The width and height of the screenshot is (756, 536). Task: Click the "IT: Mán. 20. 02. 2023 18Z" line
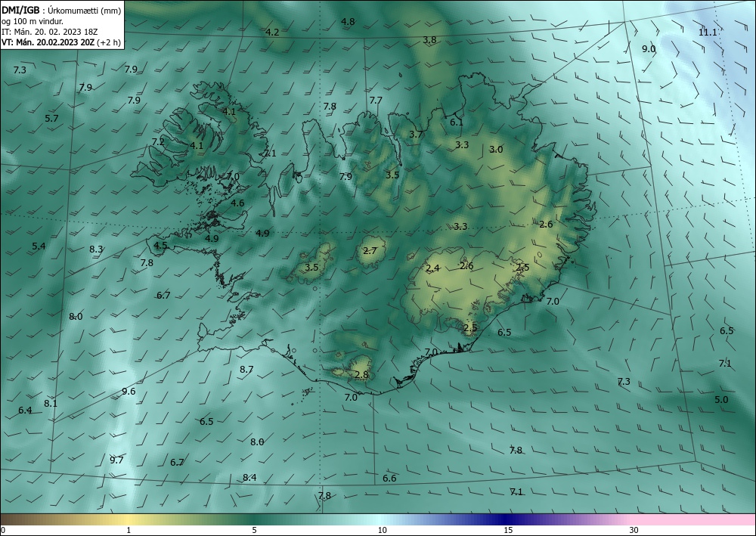coord(50,32)
